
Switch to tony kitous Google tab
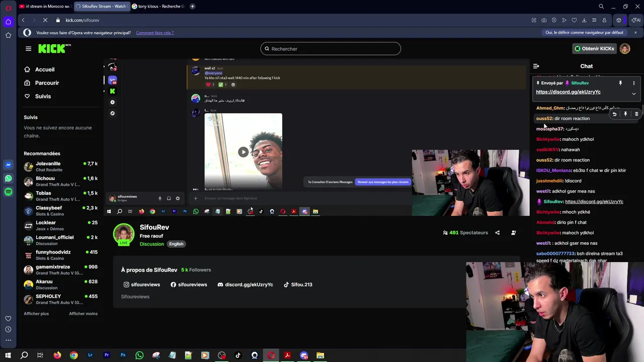pos(158,7)
